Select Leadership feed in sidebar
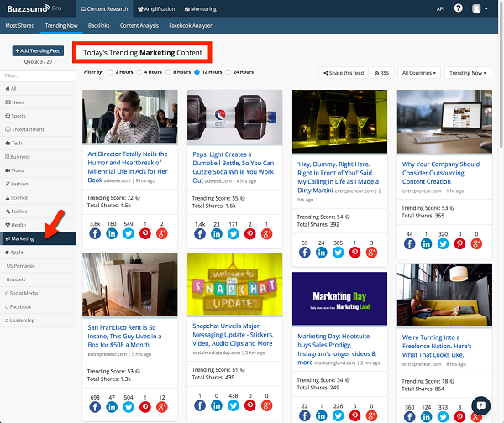Viewport: 504px width, 423px height. click(x=38, y=321)
